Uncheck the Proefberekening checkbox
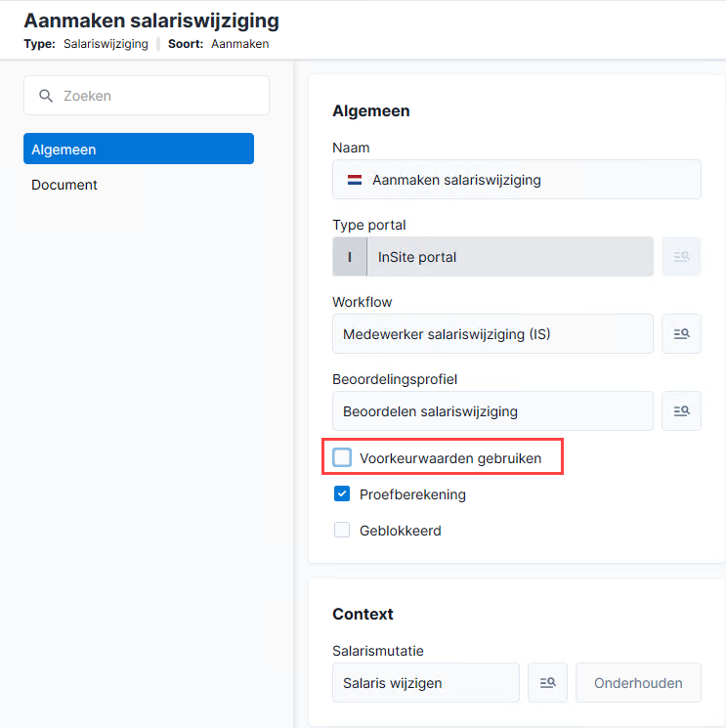726x728 pixels. tap(342, 494)
